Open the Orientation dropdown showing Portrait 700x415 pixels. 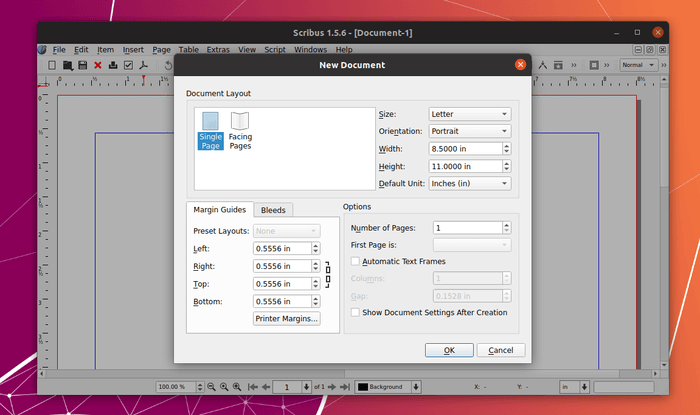click(x=470, y=131)
